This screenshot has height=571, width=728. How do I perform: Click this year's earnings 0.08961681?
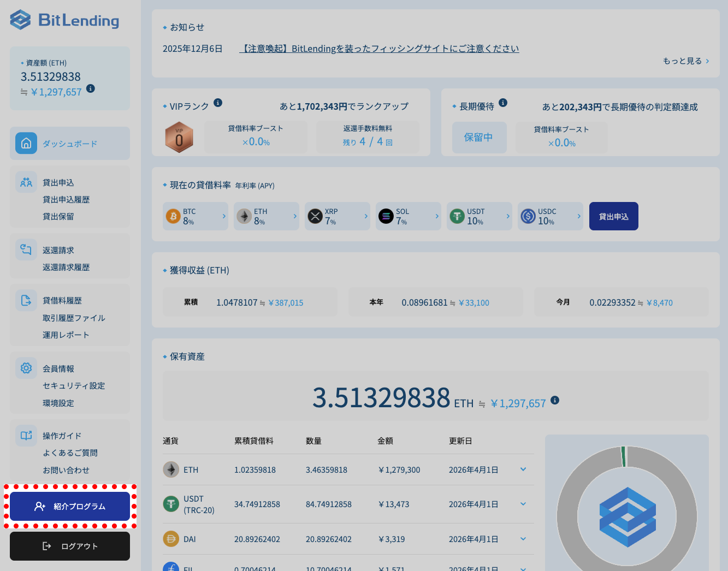point(424,302)
